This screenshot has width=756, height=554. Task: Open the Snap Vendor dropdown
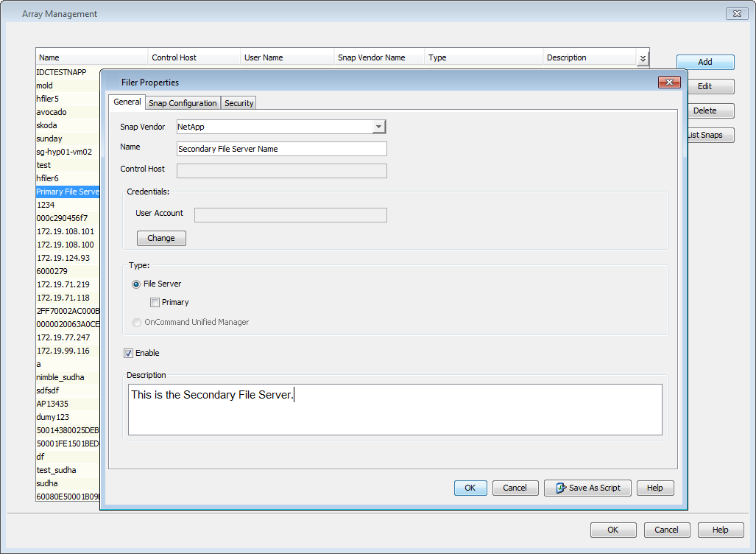coord(378,127)
